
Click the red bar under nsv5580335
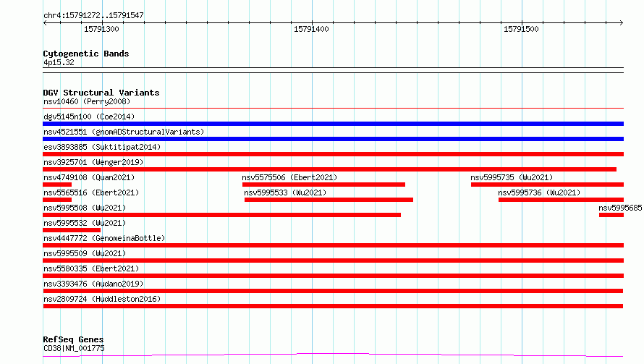(x=333, y=276)
